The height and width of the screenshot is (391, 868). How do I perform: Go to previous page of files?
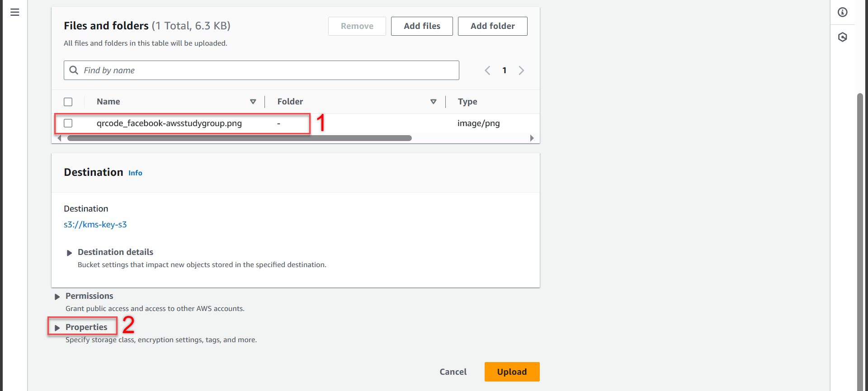click(x=487, y=71)
